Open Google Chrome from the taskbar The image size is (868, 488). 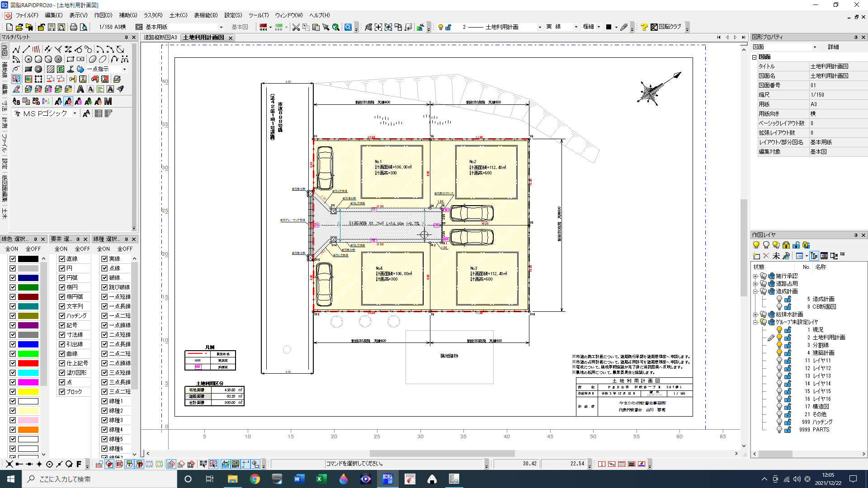pyautogui.click(x=255, y=479)
